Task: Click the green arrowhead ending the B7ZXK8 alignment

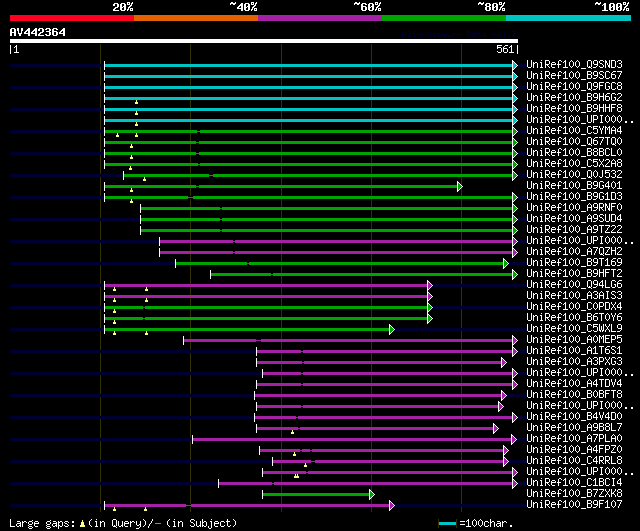Action: click(372, 495)
